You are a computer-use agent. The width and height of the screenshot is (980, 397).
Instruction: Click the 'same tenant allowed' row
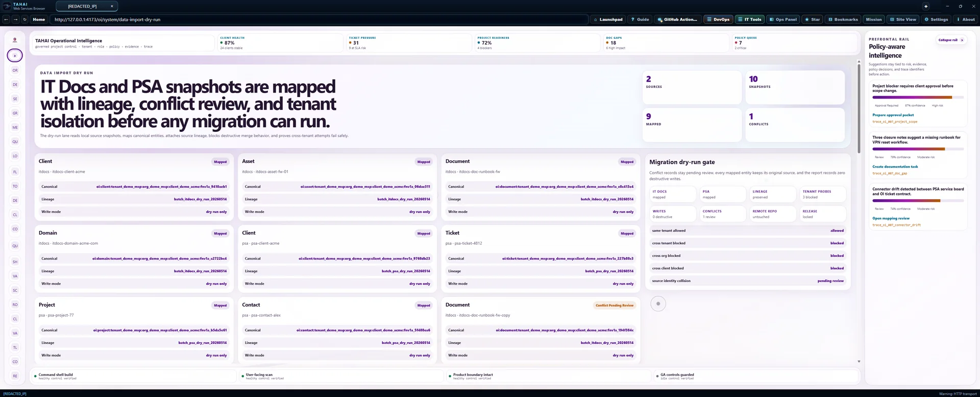click(748, 230)
